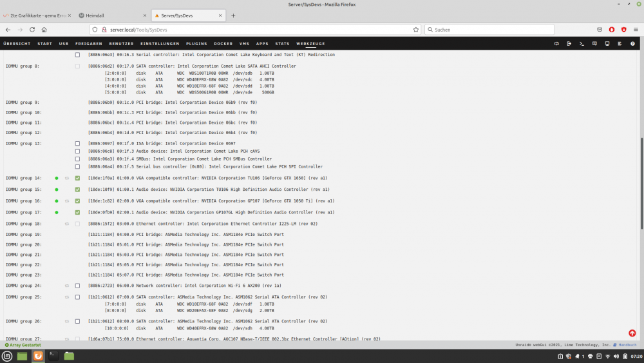Uncheck the TU106 High Definition Audio checkbox

tap(77, 190)
